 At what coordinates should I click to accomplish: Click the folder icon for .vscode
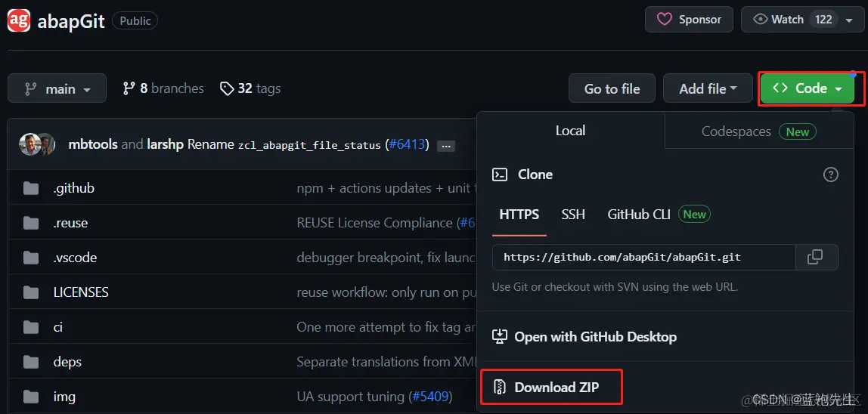(x=31, y=258)
